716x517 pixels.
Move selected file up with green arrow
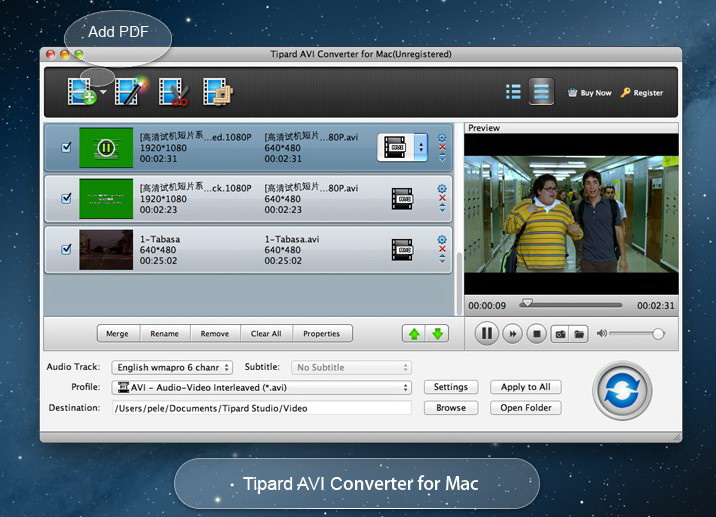pyautogui.click(x=412, y=333)
